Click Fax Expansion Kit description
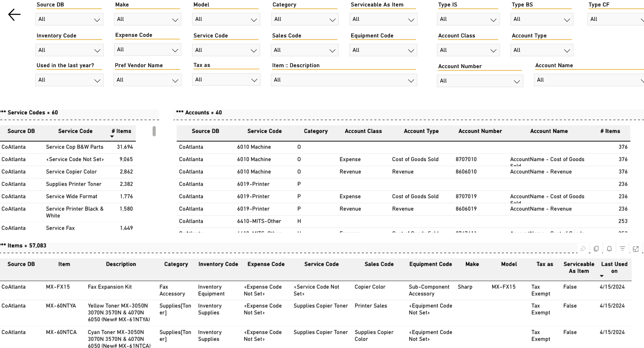 [110, 287]
